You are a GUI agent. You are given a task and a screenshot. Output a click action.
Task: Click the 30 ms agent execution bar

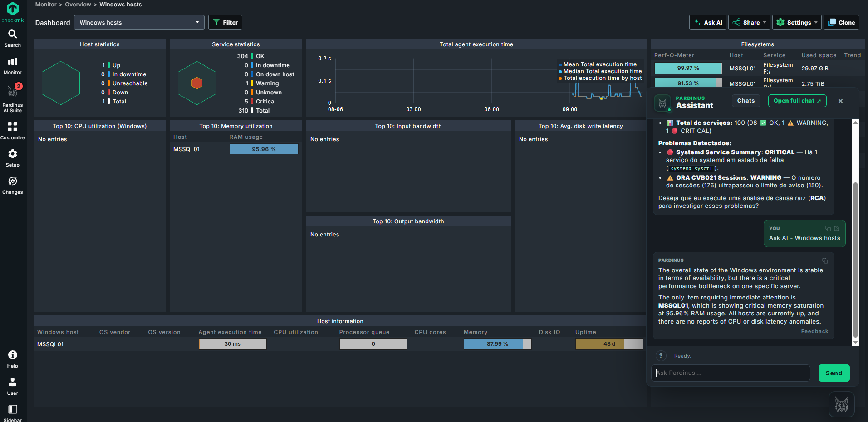233,344
